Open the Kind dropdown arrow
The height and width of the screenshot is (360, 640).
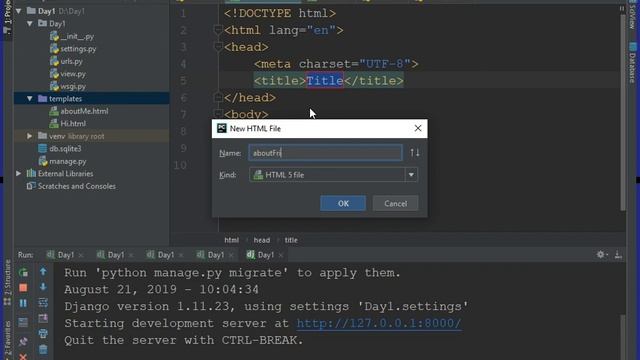[x=411, y=175]
